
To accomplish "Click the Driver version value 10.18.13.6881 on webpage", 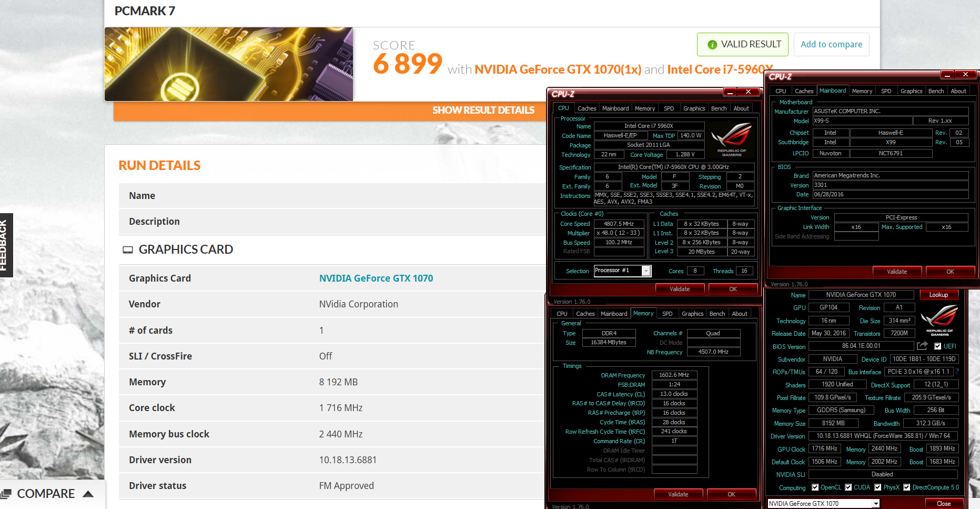I will coord(348,460).
